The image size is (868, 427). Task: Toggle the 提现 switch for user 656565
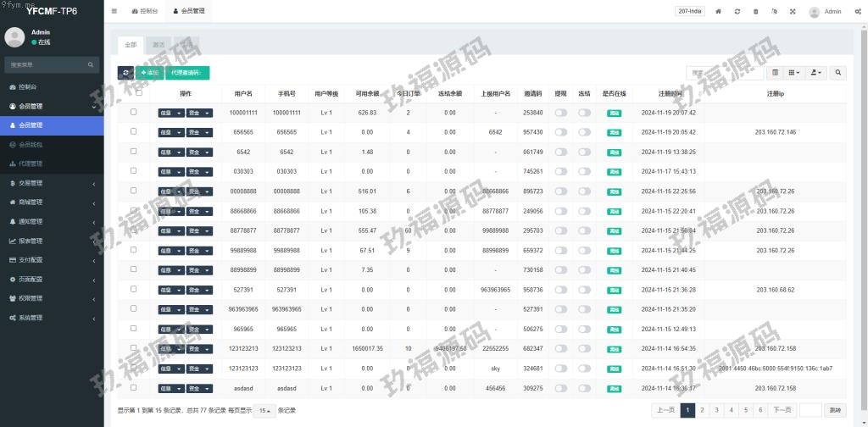(x=560, y=132)
